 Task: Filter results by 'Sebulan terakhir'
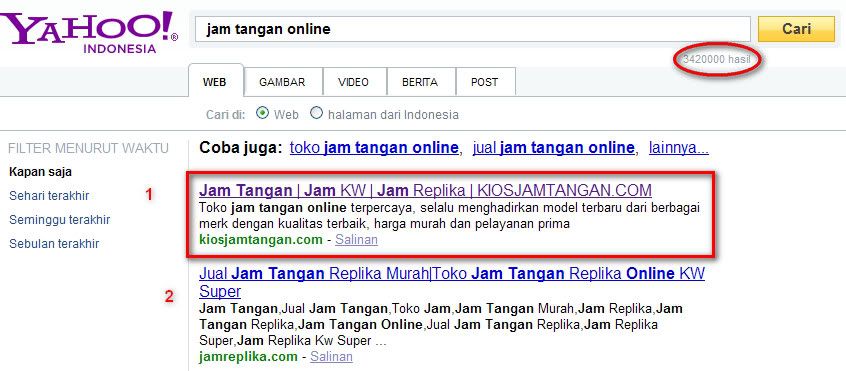pyautogui.click(x=54, y=244)
